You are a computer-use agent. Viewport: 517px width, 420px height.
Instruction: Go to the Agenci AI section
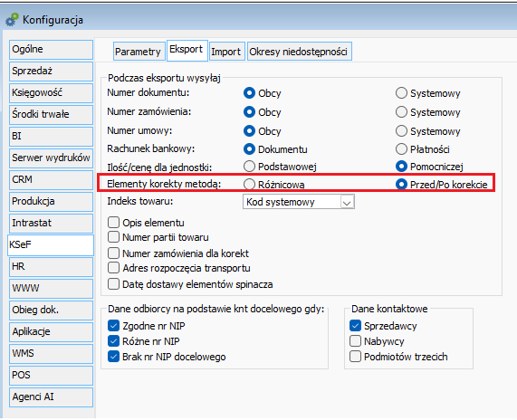pyautogui.click(x=51, y=397)
